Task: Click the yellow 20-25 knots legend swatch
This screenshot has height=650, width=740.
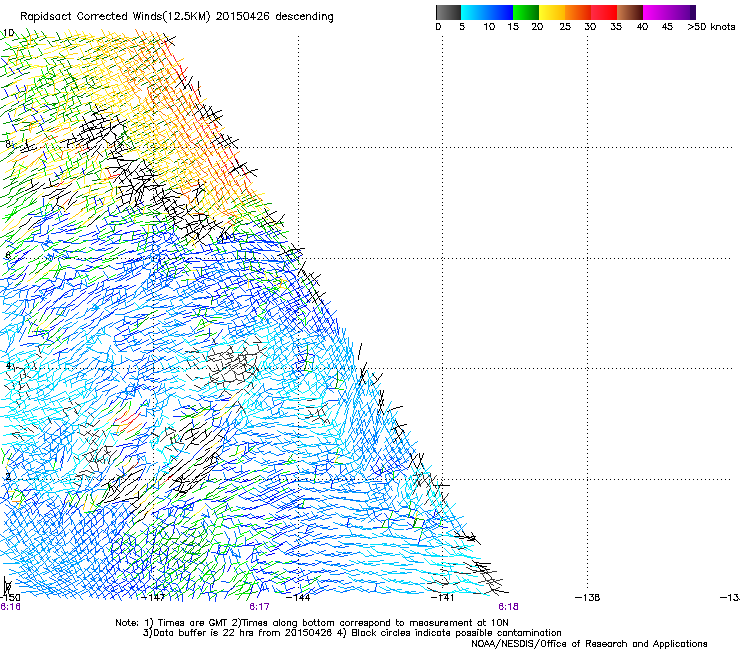Action: coord(552,12)
